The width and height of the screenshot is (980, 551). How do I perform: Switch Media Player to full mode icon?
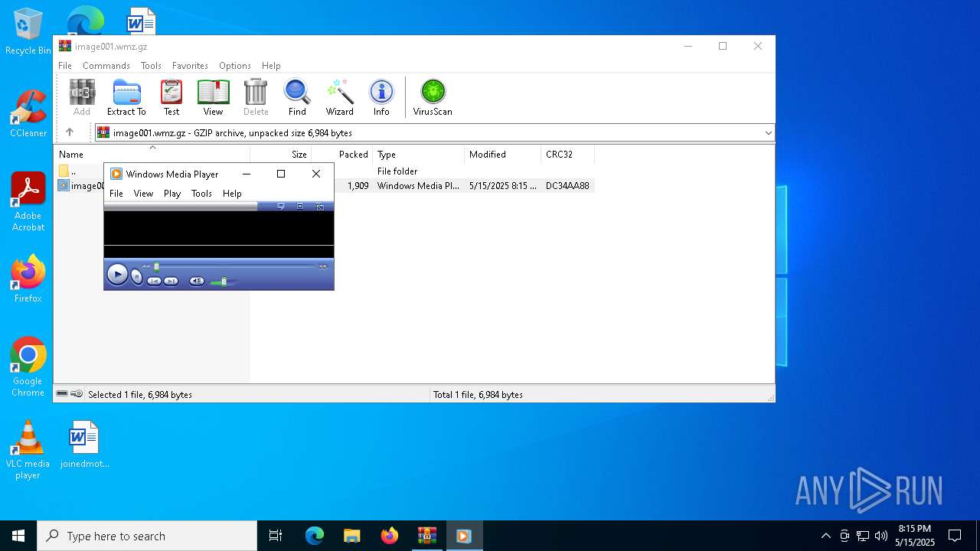pos(319,206)
